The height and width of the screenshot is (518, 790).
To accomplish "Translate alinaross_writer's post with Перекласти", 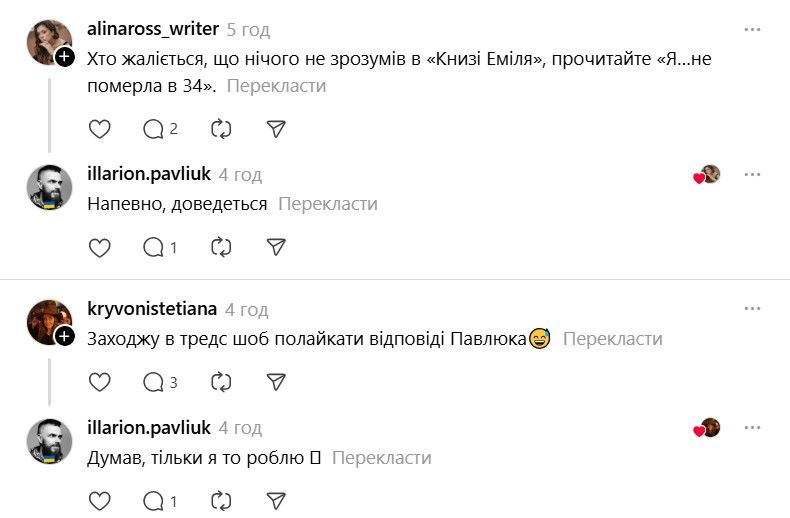I will [x=276, y=86].
